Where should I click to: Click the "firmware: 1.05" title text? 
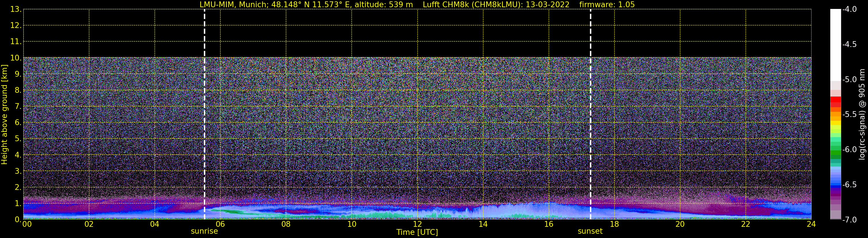[x=607, y=5]
